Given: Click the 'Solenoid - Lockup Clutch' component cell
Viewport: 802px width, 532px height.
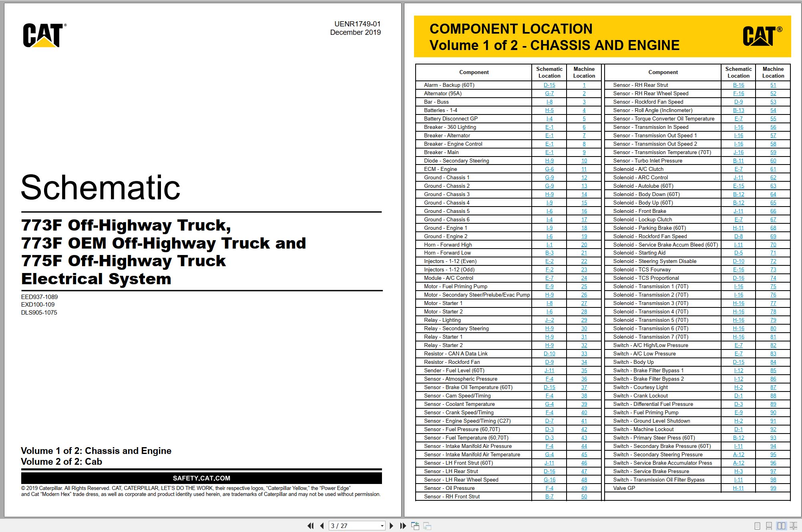Looking at the screenshot, I should pyautogui.click(x=663, y=220).
